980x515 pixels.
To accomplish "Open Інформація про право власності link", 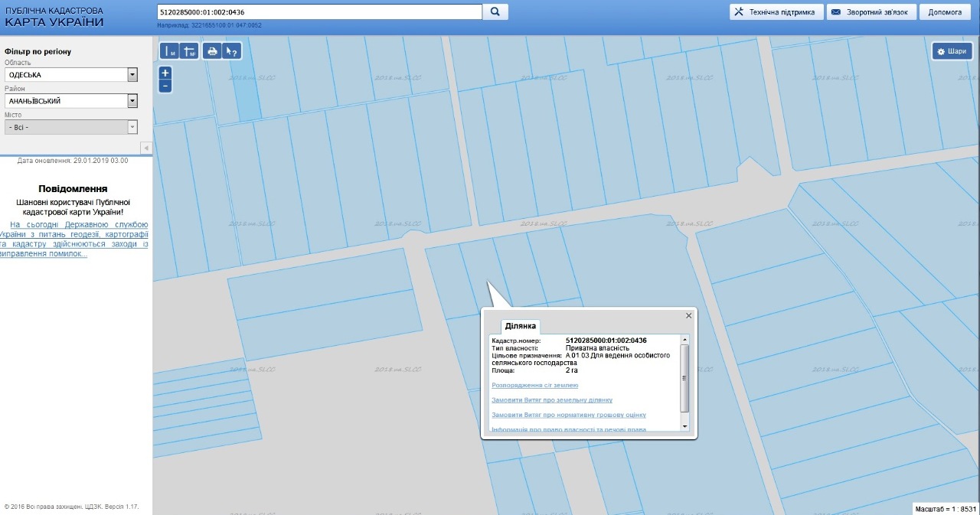I will click(569, 429).
